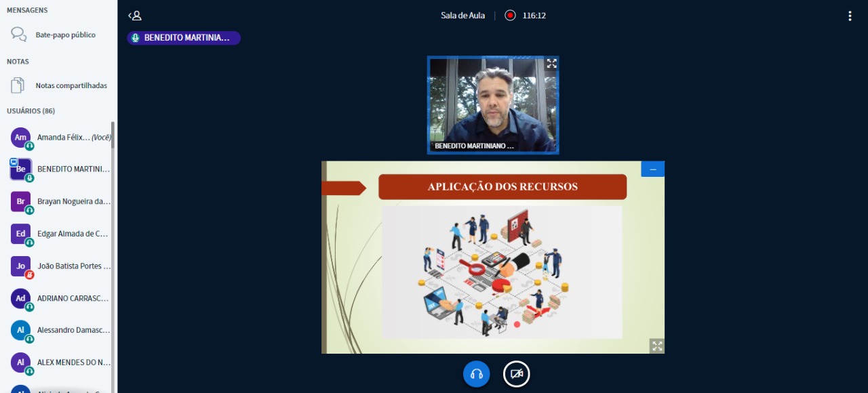Click the Ed avatar of Edgar Almada
This screenshot has width=868, height=393.
click(21, 234)
